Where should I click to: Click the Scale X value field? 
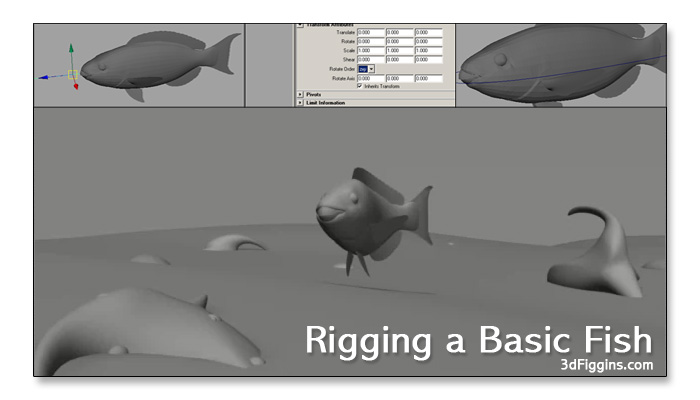click(x=371, y=50)
